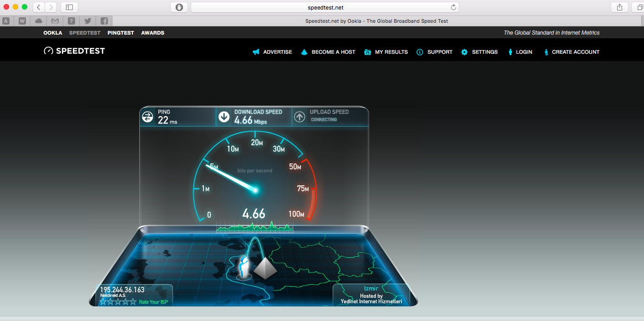Select the Speedtest.net by Ookla tab

(x=378, y=21)
